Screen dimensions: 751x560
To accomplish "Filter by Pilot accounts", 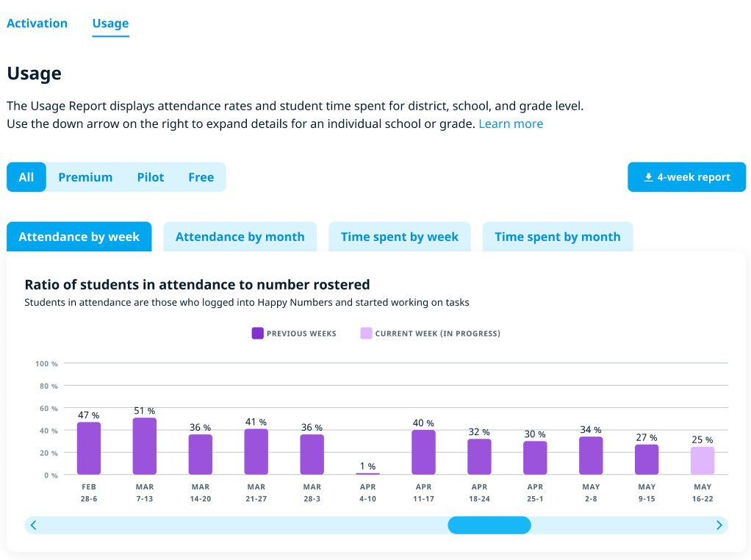I will point(151,177).
